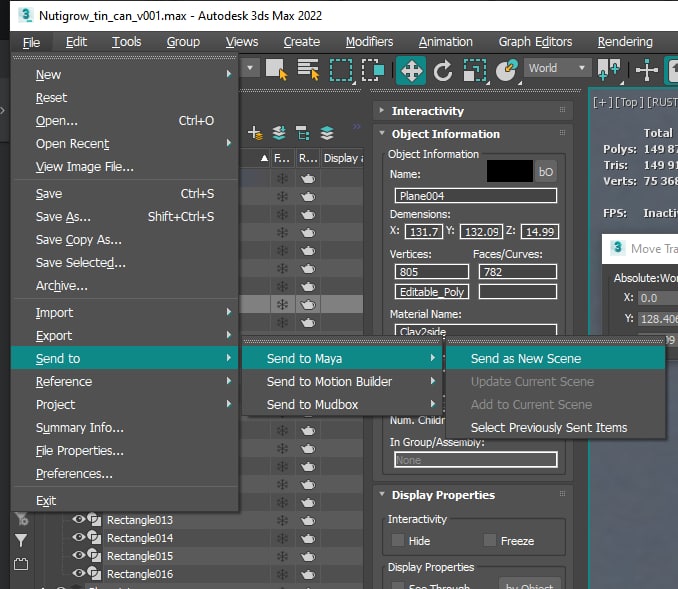
Task: Click frozen snowflake icon for Rectangle014
Action: coord(282,538)
